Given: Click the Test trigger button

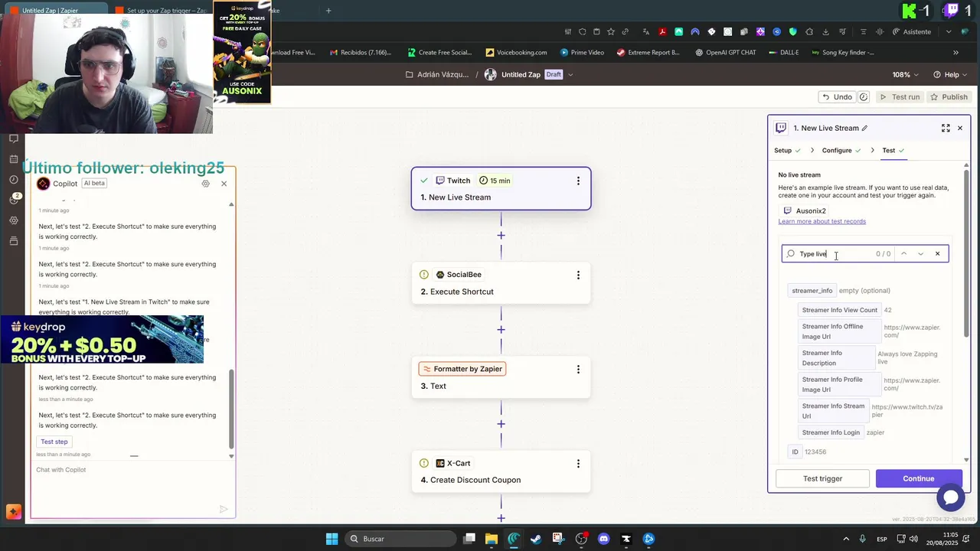Looking at the screenshot, I should tap(822, 478).
